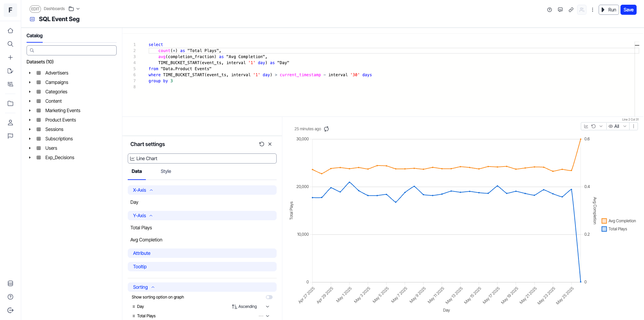Click the Day field under X-Axis
644x320 pixels.
pos(134,202)
